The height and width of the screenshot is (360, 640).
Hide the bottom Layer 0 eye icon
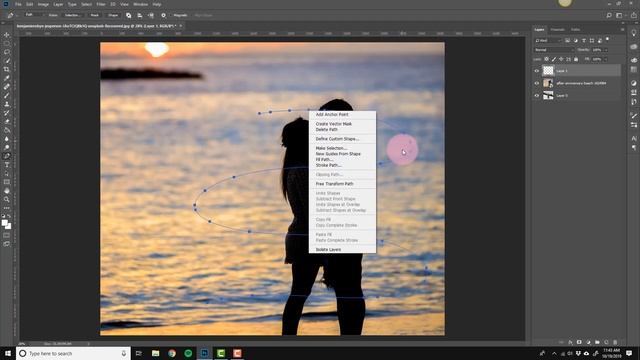pyautogui.click(x=537, y=96)
